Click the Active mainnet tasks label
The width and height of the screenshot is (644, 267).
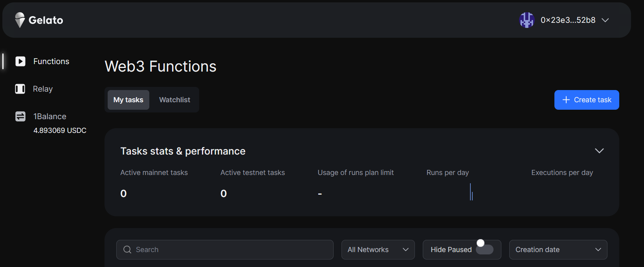tap(154, 173)
